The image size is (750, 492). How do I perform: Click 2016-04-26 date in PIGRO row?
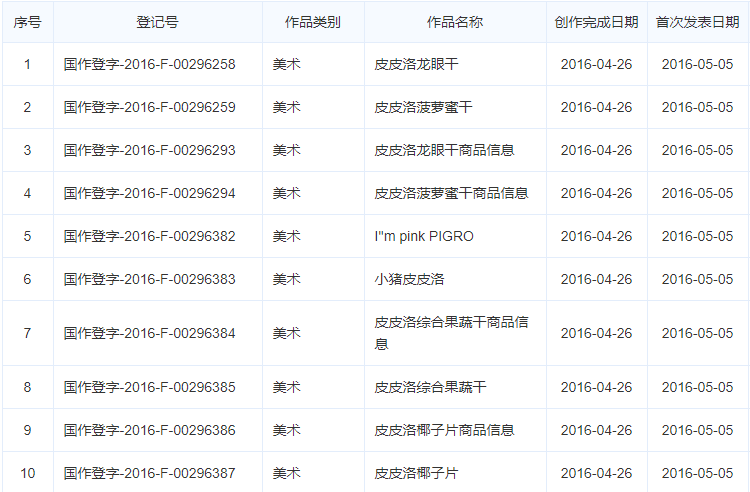(596, 236)
